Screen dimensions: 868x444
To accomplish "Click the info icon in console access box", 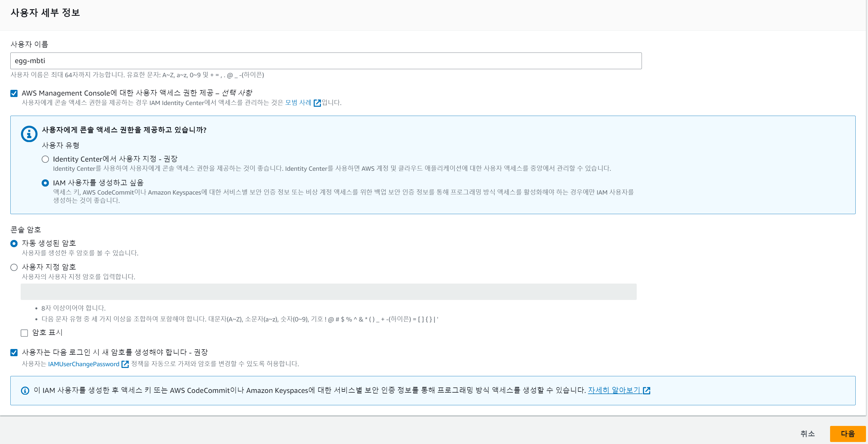I will click(x=29, y=134).
